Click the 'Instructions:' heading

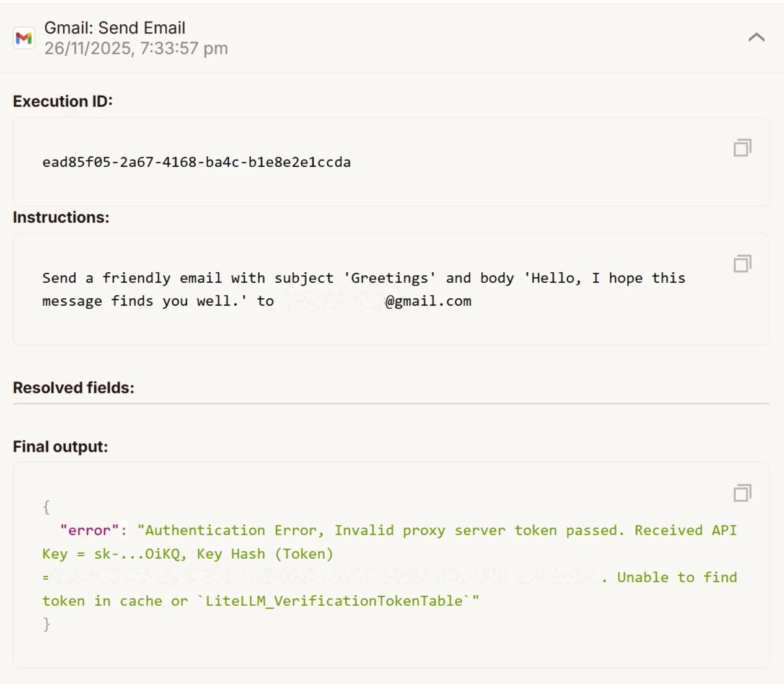coord(61,217)
